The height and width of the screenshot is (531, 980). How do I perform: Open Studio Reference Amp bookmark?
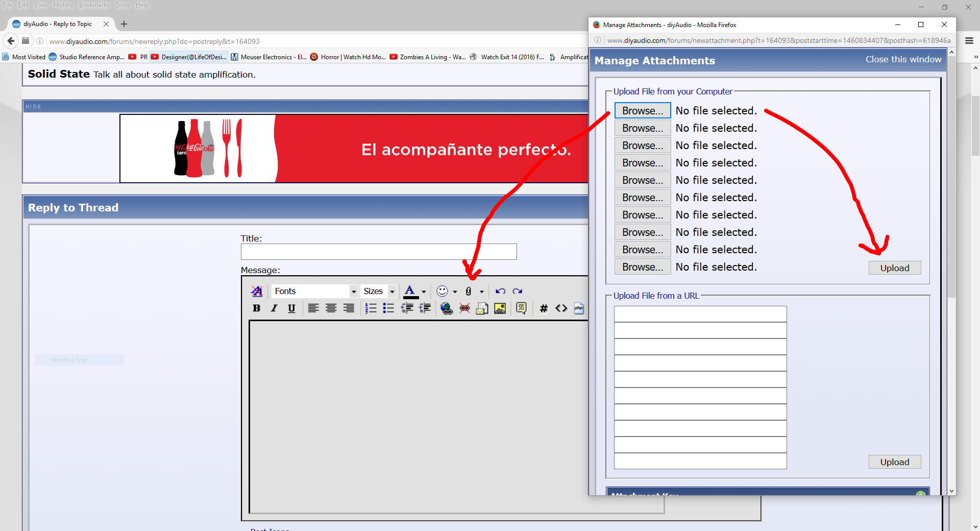coord(87,57)
